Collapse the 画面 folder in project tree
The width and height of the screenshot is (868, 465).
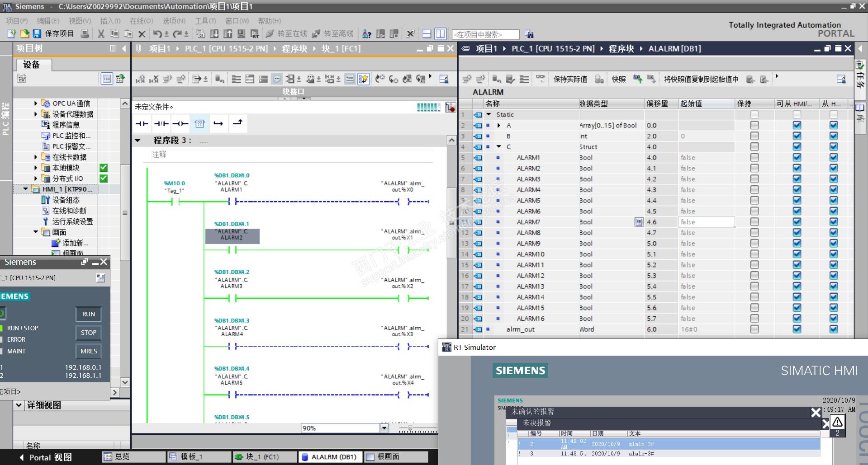(36, 232)
